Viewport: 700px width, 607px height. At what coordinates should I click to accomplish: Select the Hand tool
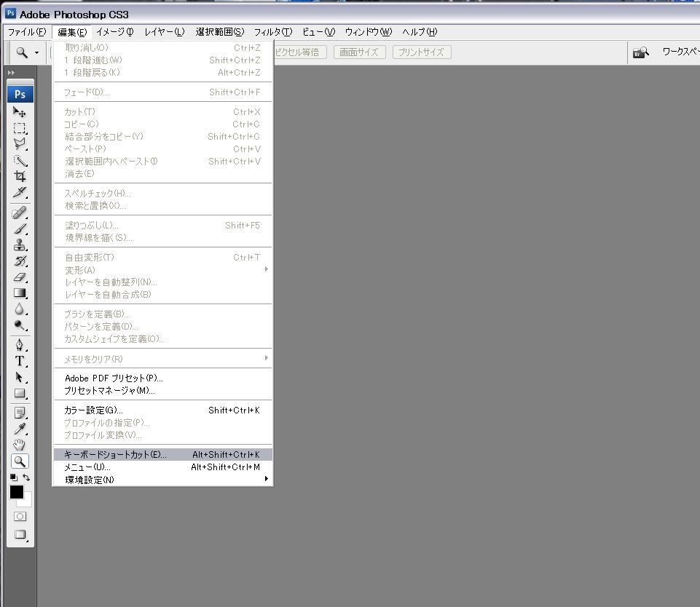click(x=20, y=445)
